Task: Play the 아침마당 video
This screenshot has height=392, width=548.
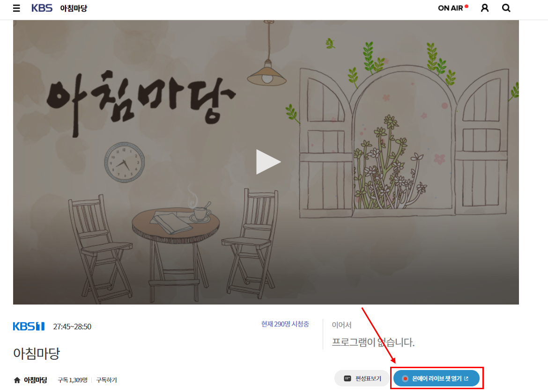Action: [x=268, y=162]
